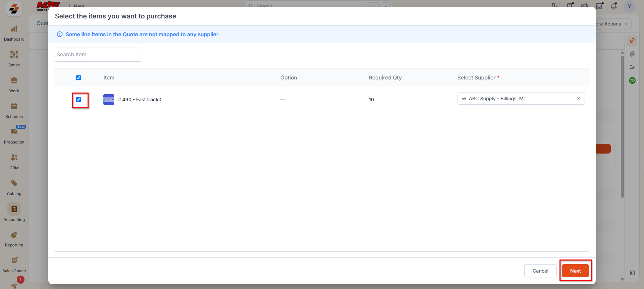Screen dimensions: 644x289
Task: Click the Select Supplier column header
Action: point(478,78)
